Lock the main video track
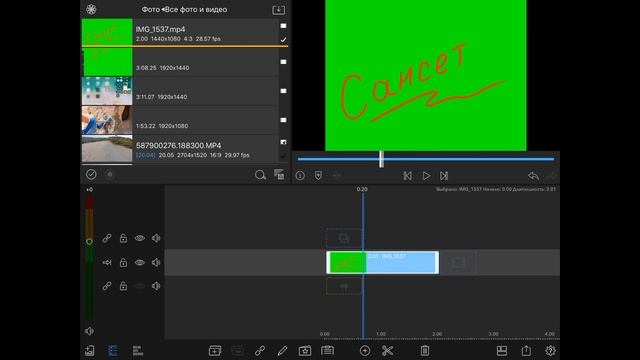640x360 pixels. (x=123, y=262)
